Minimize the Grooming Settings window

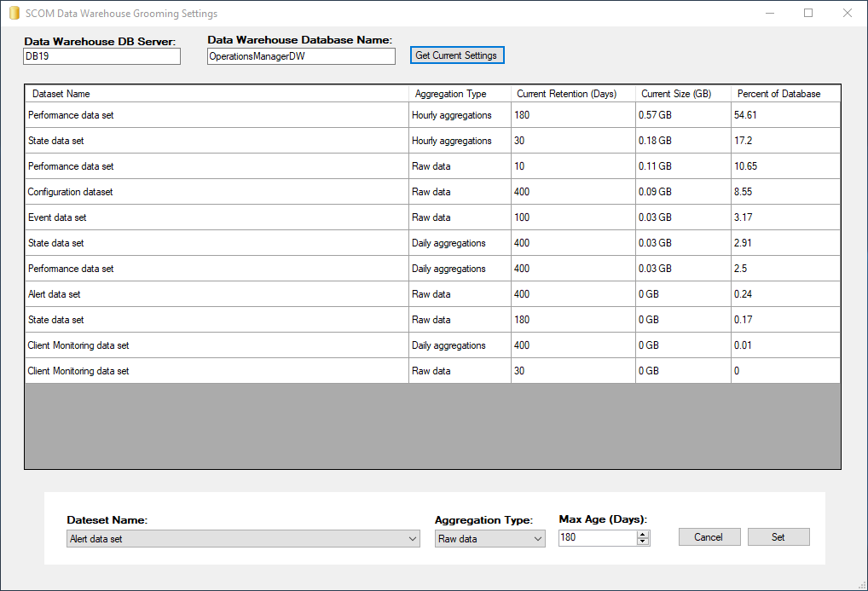(x=769, y=14)
